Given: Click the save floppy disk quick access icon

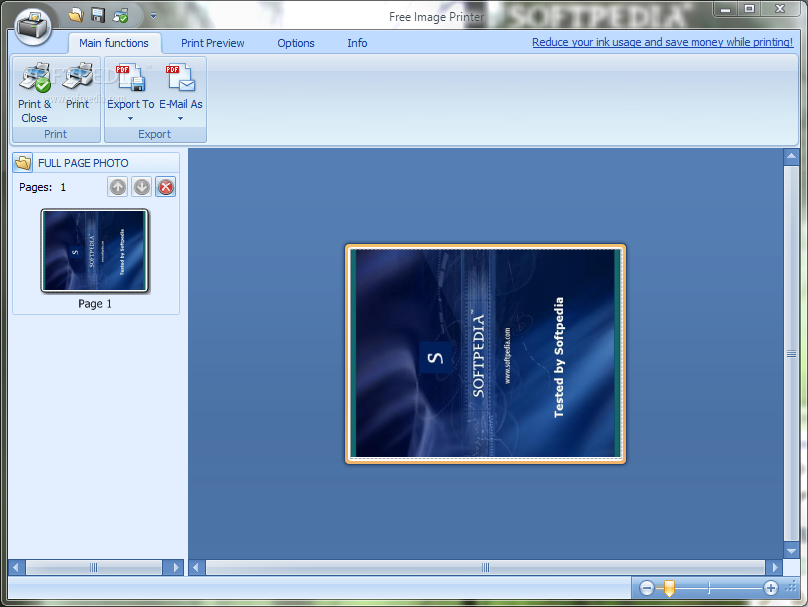Looking at the screenshot, I should pos(98,15).
